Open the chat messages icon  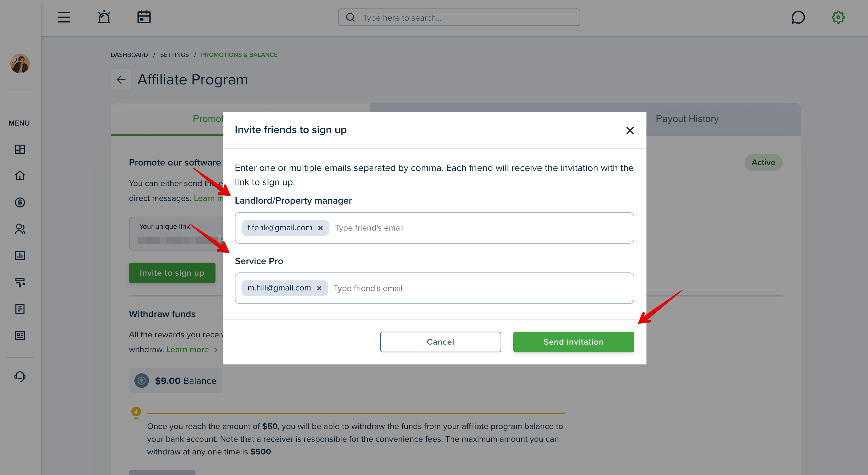798,17
